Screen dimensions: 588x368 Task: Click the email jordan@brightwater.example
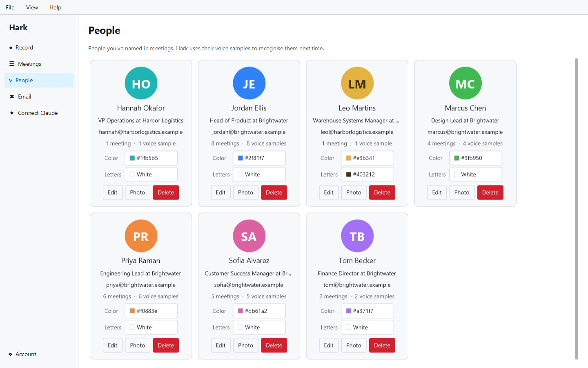(249, 132)
